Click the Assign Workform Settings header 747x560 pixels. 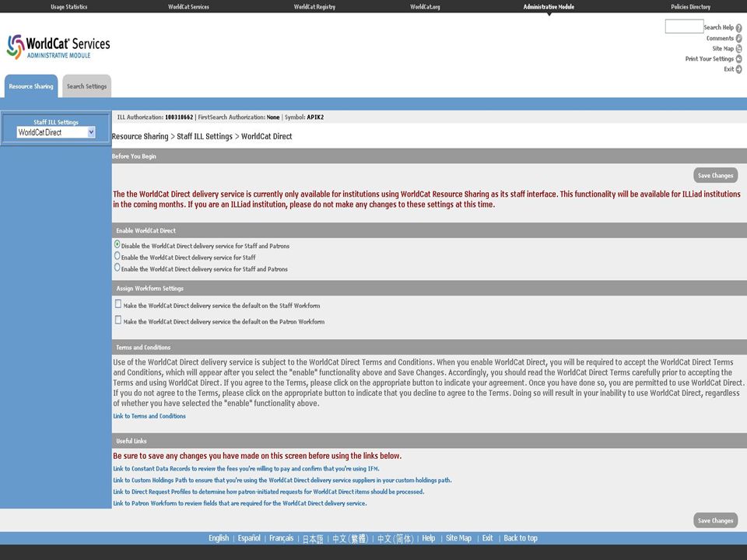[x=430, y=288]
